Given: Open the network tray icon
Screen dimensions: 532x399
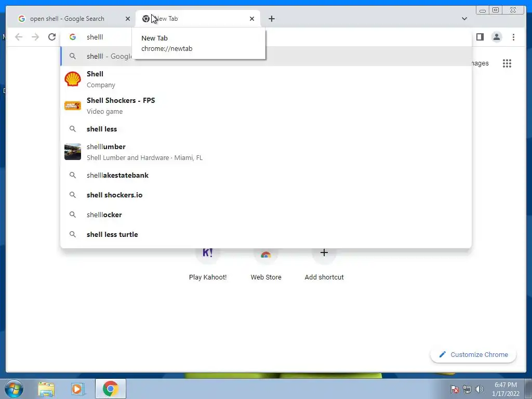Looking at the screenshot, I should pyautogui.click(x=467, y=389).
